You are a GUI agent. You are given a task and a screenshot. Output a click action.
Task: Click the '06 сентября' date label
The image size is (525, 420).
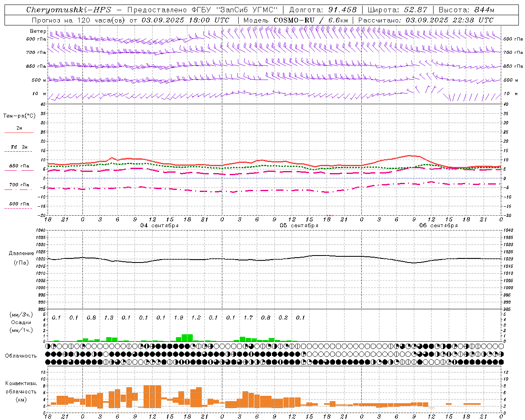(438, 226)
